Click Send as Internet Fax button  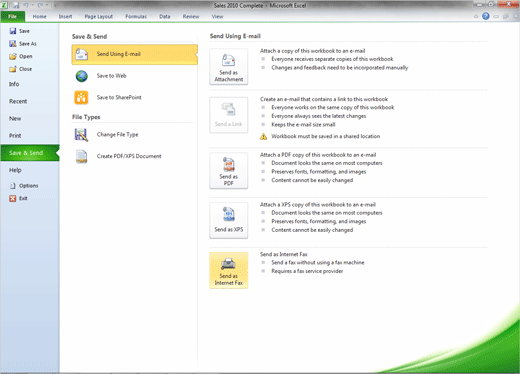coord(229,270)
